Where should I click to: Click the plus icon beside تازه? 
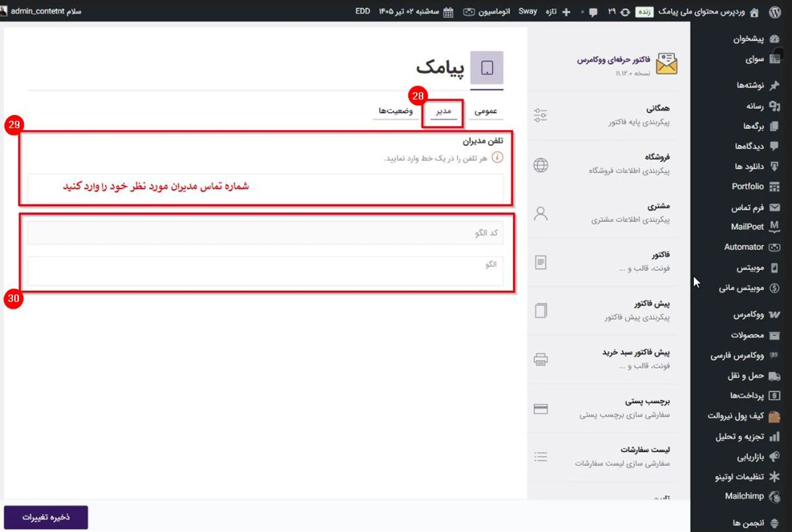[x=566, y=12]
